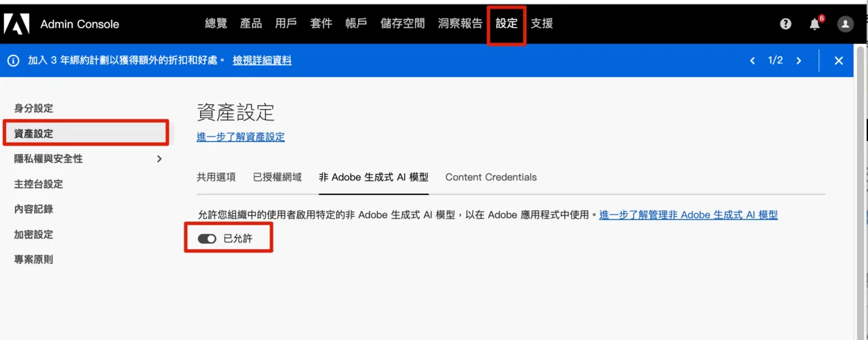Image resolution: width=868 pixels, height=340 pixels.
Task: Select 非 Adobe 生成式 AI 模型 tab
Action: [374, 177]
